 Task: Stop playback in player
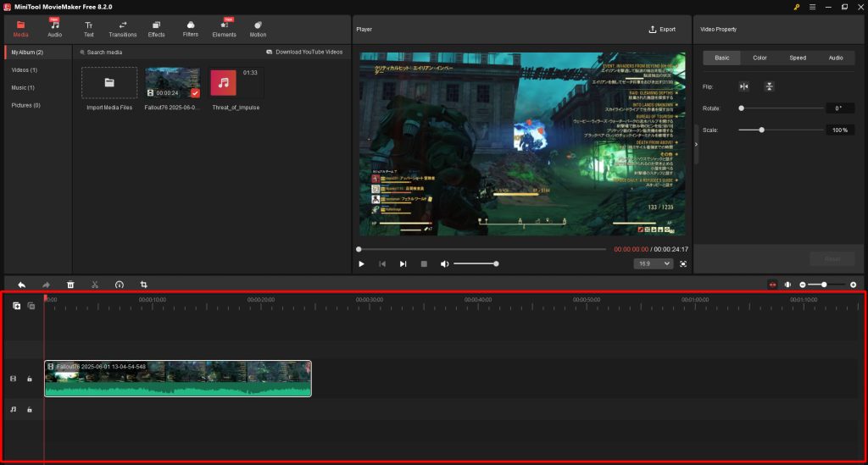424,264
